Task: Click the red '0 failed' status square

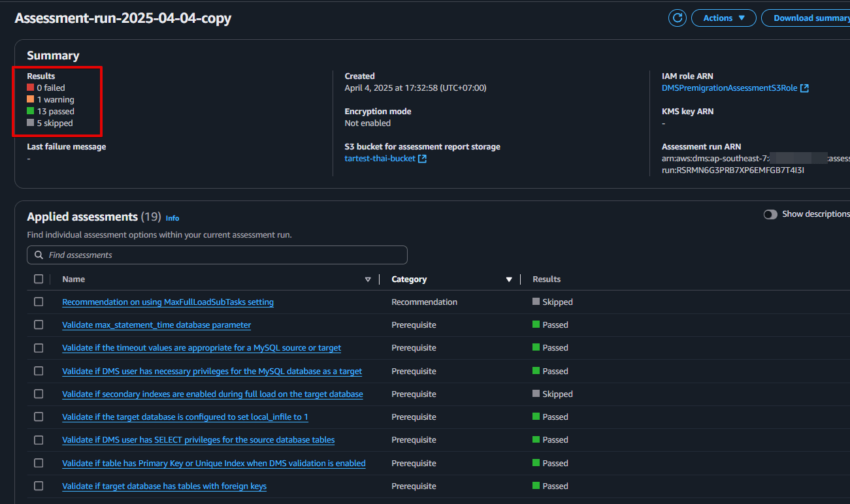Action: click(x=31, y=87)
